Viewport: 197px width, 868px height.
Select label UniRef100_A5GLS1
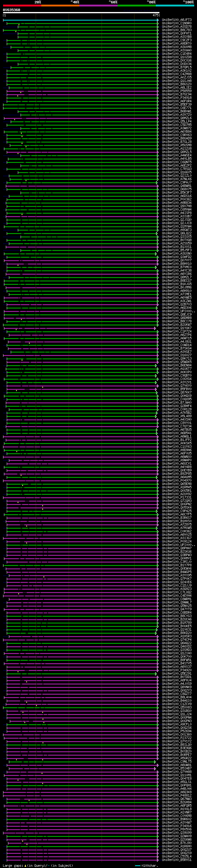click(177, 782)
